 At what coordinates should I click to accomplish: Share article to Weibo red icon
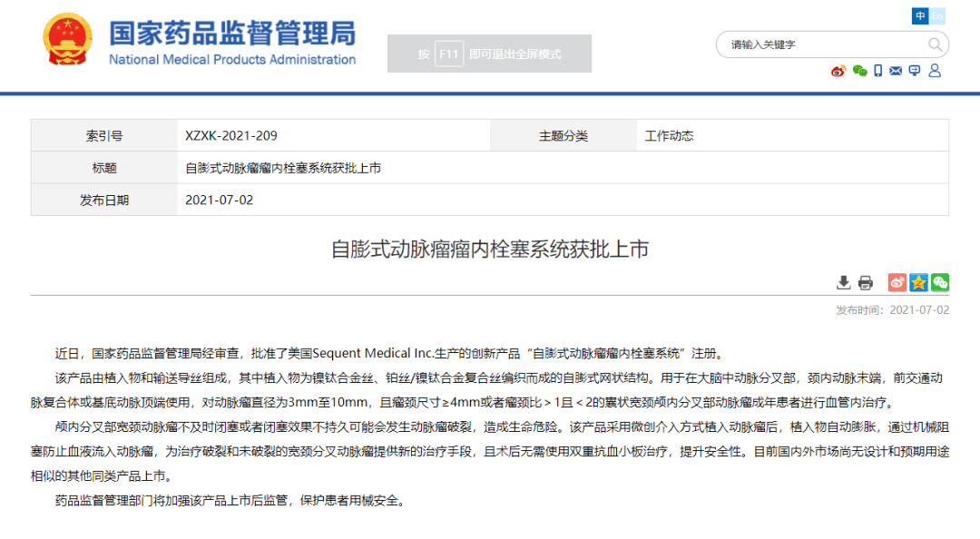click(x=897, y=282)
